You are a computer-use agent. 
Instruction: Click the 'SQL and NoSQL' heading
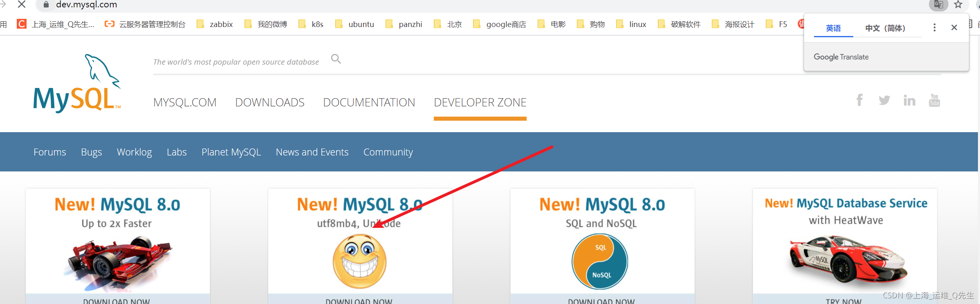(x=601, y=223)
